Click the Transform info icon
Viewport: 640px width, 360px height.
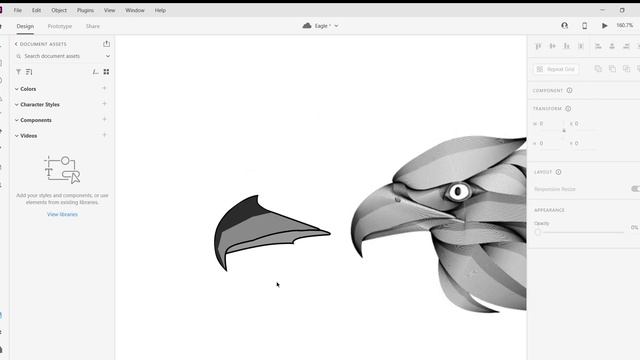568,109
